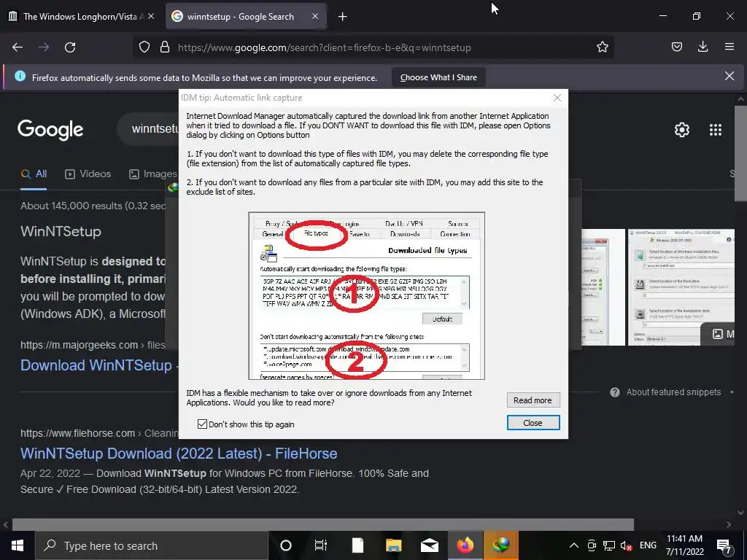747x560 pixels.
Task: Bookmark this page with star icon
Action: (x=602, y=47)
